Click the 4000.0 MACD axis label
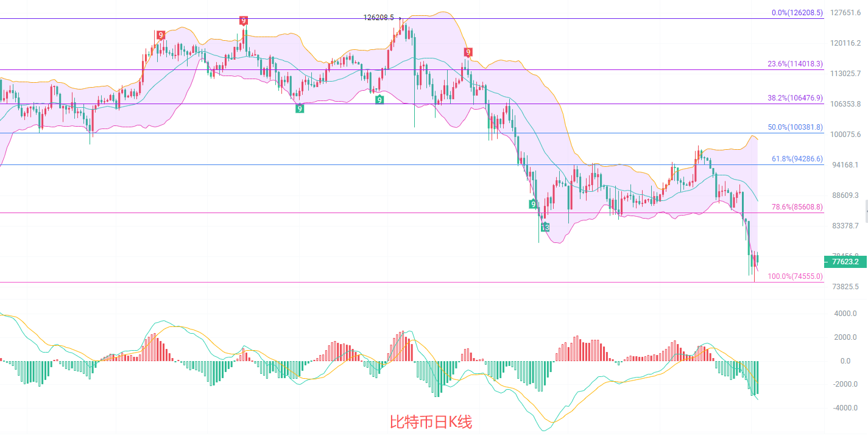Viewport: 868px width, 436px height. tap(845, 314)
